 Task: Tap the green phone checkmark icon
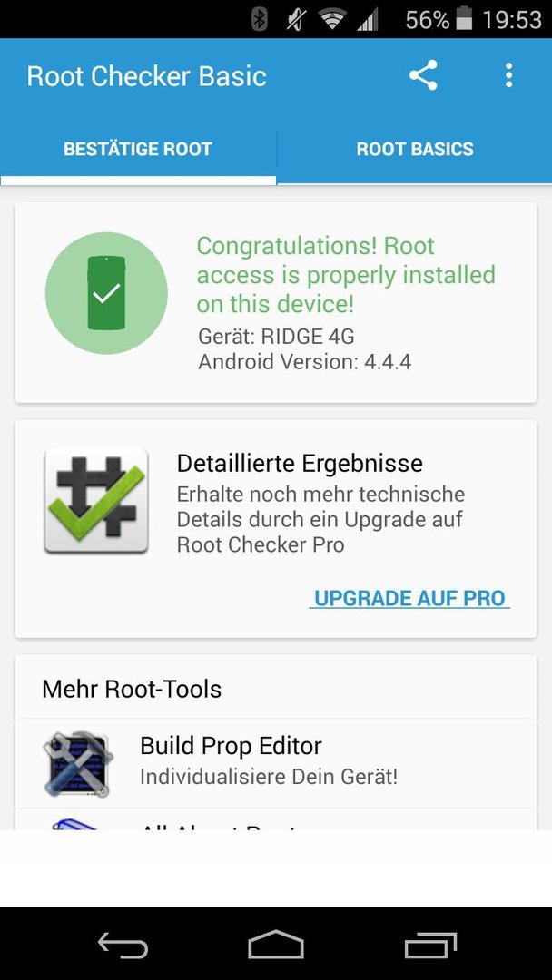pos(106,293)
